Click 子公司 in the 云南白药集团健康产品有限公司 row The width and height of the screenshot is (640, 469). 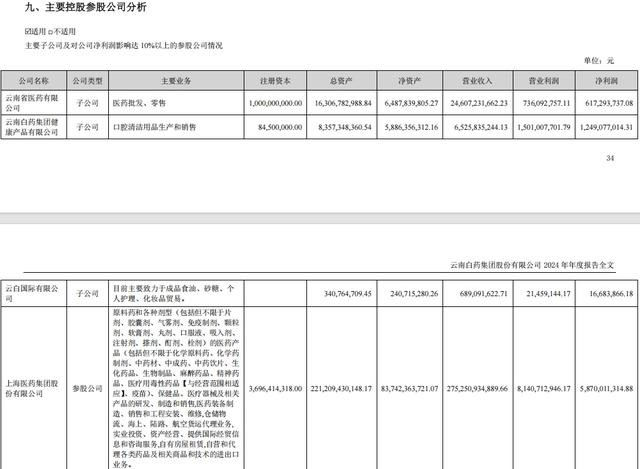87,127
